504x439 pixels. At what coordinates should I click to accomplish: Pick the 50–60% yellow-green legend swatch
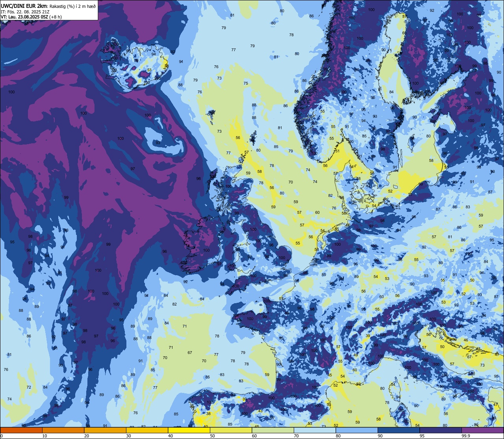(231, 430)
